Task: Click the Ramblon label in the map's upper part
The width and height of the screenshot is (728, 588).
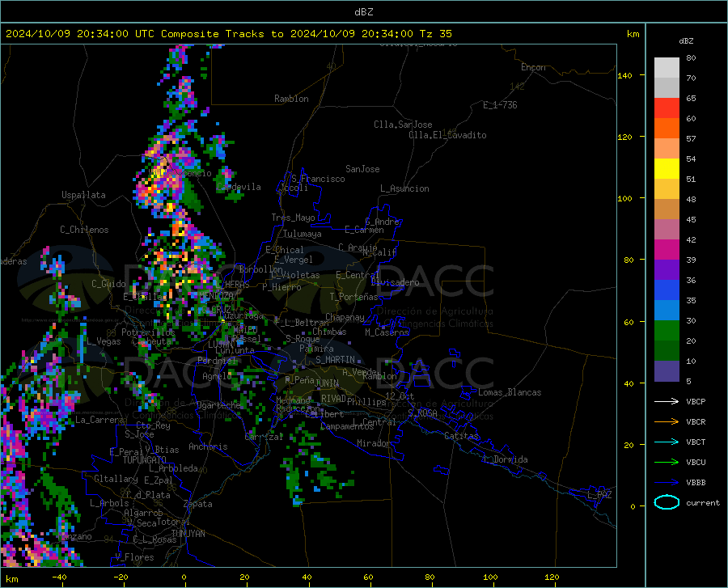Action: point(291,99)
